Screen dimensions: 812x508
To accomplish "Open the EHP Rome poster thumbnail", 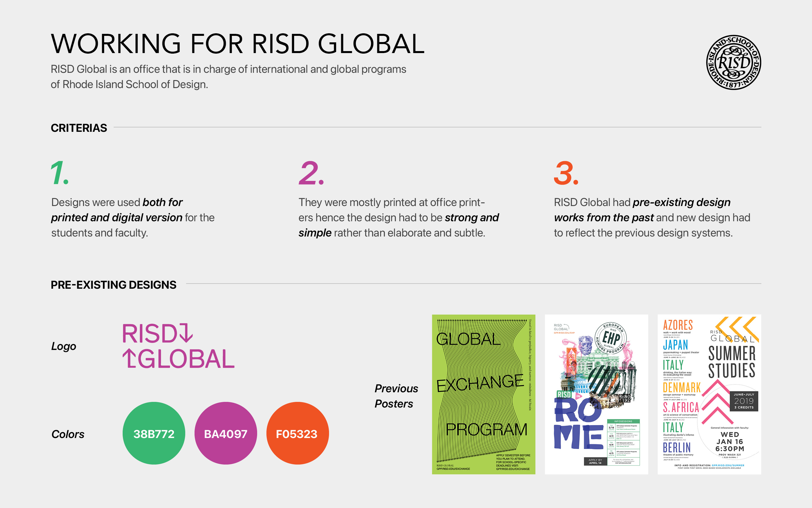I will (x=596, y=395).
